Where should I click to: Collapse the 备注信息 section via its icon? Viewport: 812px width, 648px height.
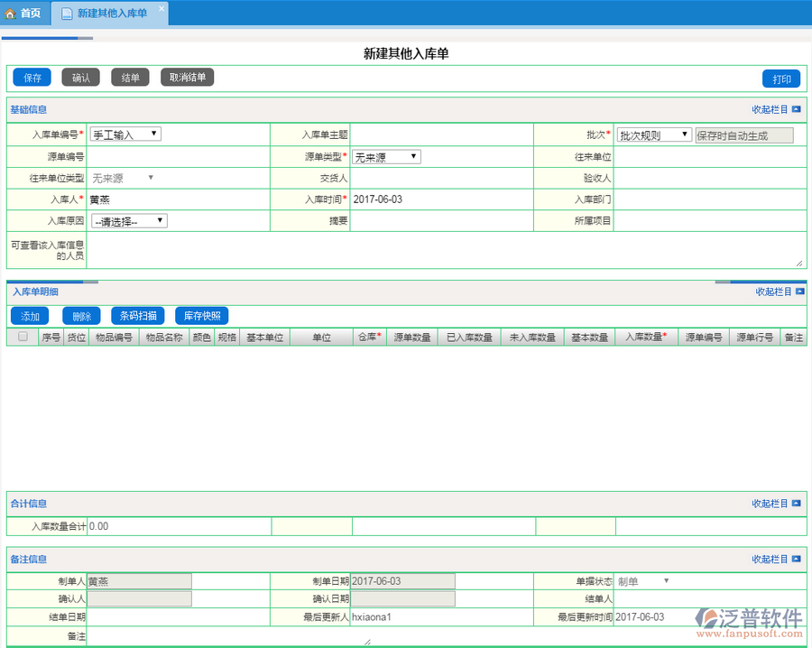pos(797,560)
